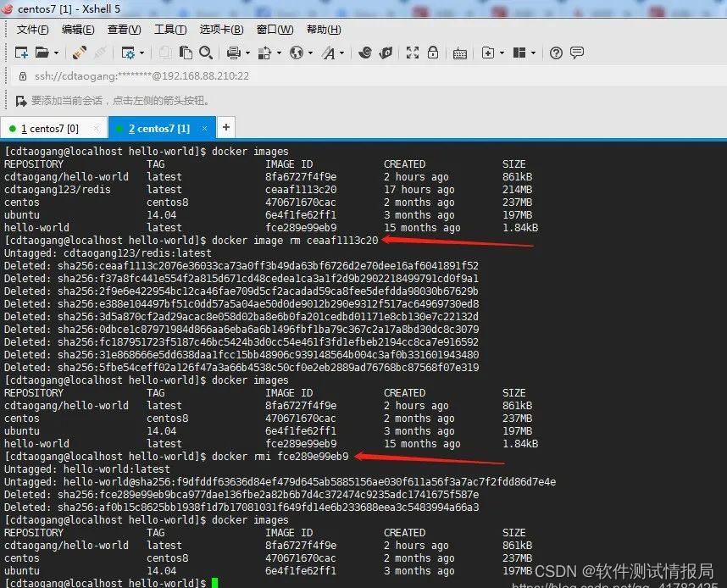Expand globe encoding dropdown arrow
727x588 pixels.
coord(310,53)
